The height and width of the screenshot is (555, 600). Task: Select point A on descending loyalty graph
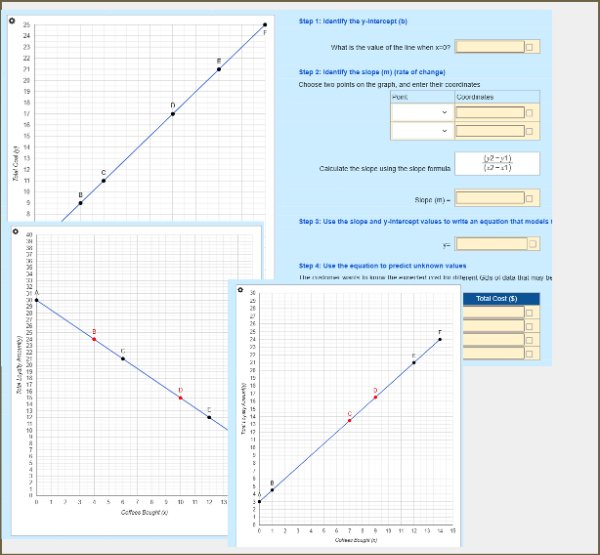37,300
